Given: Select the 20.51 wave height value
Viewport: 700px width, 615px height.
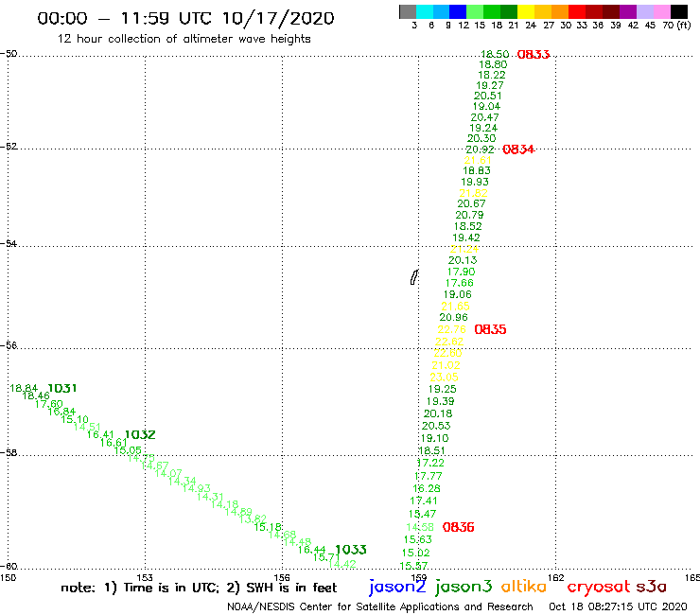Looking at the screenshot, I should (487, 96).
